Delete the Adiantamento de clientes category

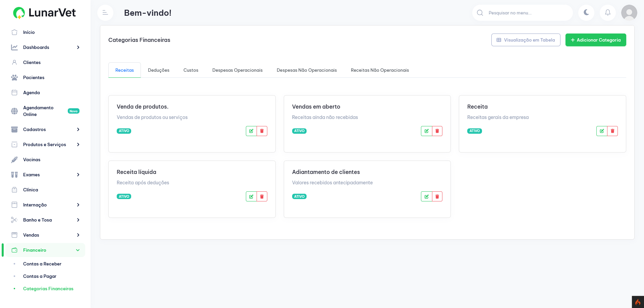437,196
